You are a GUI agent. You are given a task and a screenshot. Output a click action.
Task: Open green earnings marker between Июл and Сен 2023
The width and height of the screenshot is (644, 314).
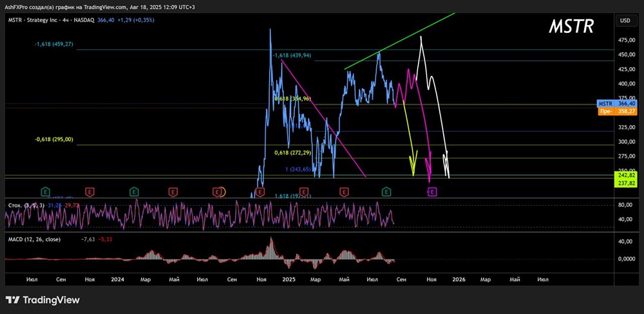pyautogui.click(x=46, y=191)
